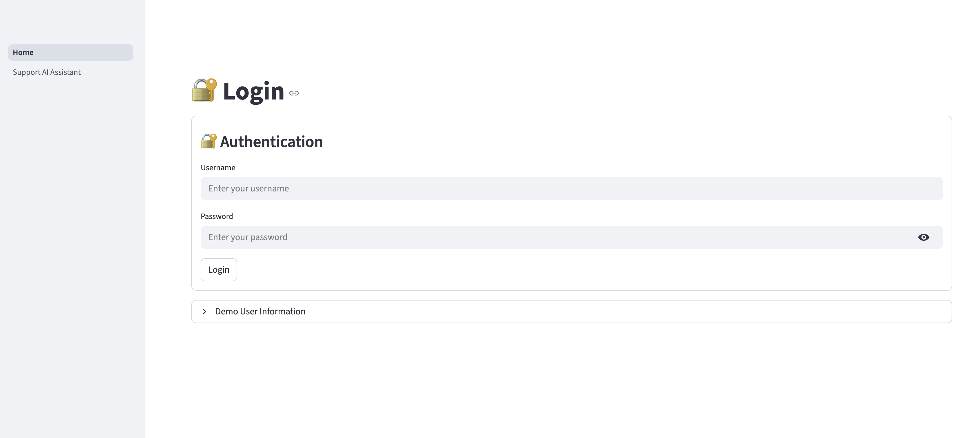Click the Username field label
The width and height of the screenshot is (980, 438).
point(218,168)
